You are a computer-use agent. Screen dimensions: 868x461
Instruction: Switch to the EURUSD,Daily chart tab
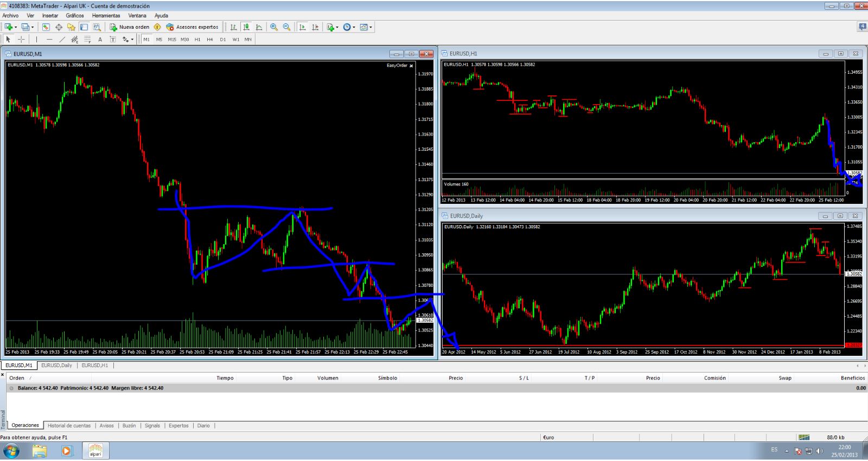tap(56, 366)
